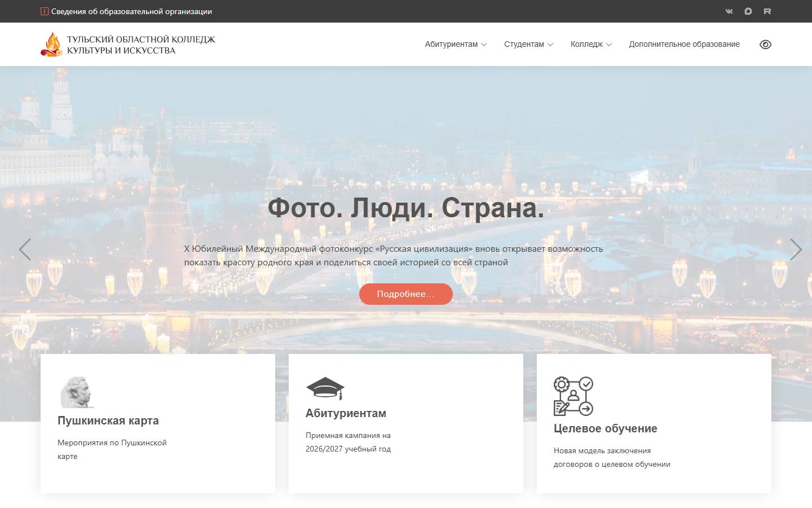Screen dimensions: 812x508
Task: Go to the previous slide with the left arrow
Action: [25, 249]
